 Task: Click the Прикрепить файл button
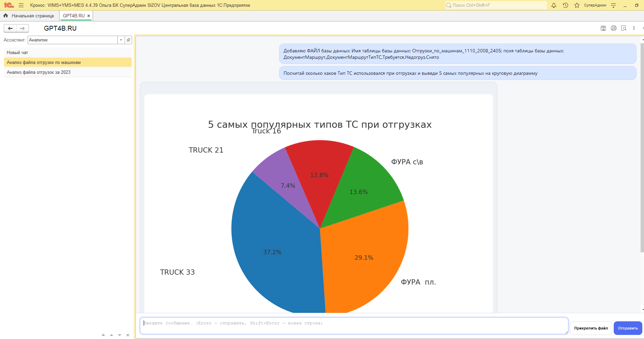click(x=591, y=328)
